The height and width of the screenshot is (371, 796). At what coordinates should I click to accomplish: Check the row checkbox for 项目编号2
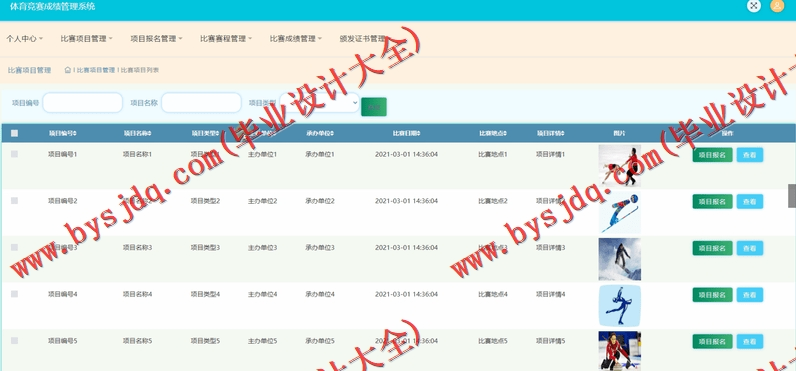[x=14, y=200]
